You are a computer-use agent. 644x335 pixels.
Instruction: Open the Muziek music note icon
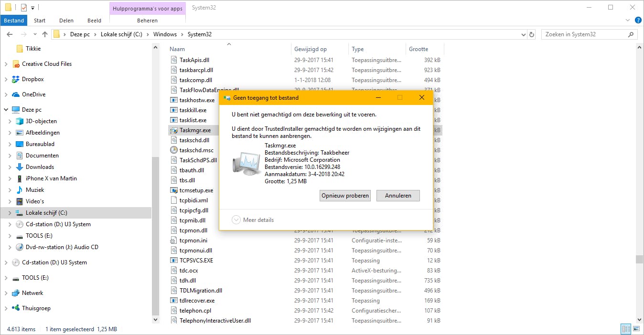20,190
